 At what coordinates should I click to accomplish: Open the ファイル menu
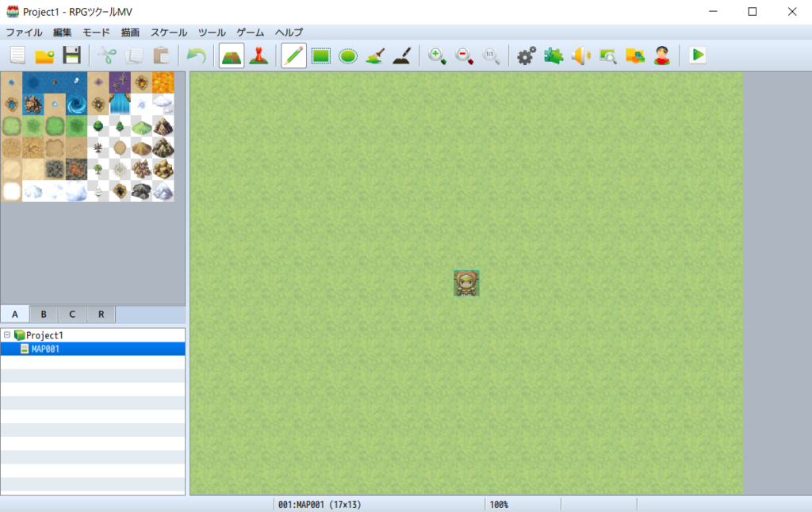pos(24,32)
